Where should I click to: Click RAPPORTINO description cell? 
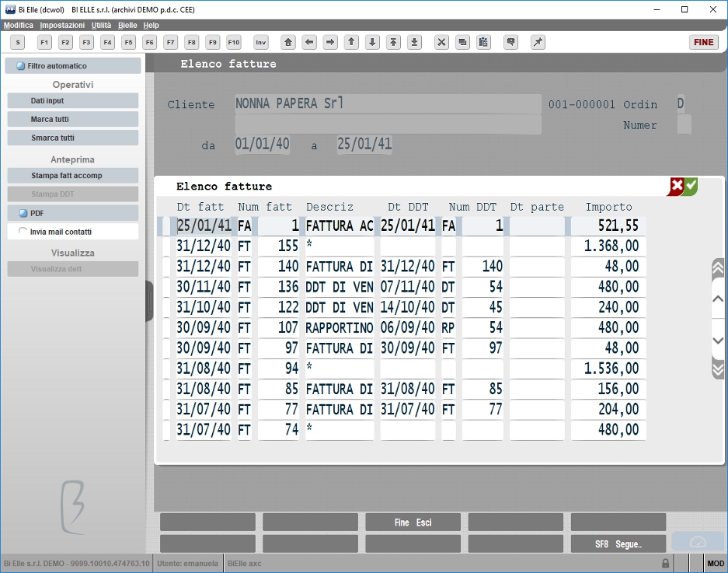340,327
